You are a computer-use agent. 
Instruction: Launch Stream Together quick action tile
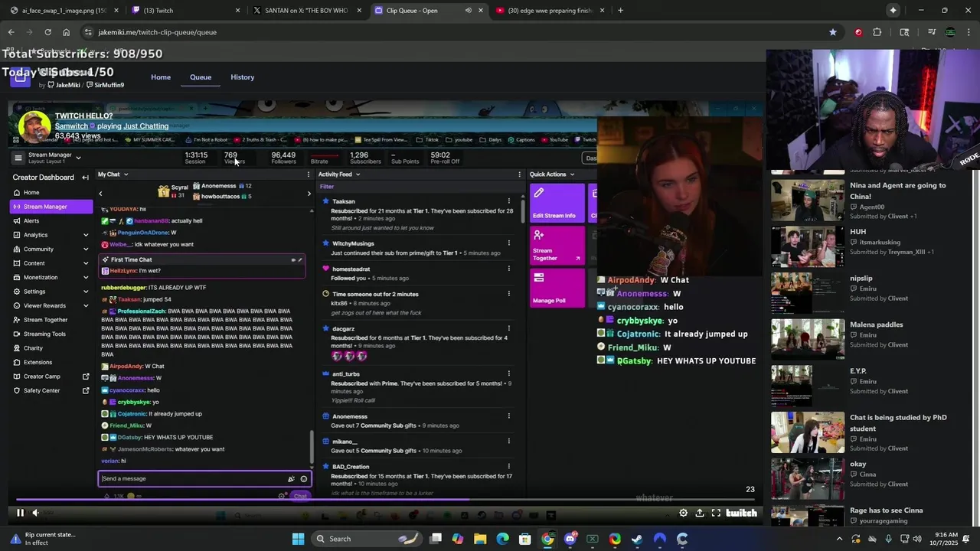[x=557, y=246]
